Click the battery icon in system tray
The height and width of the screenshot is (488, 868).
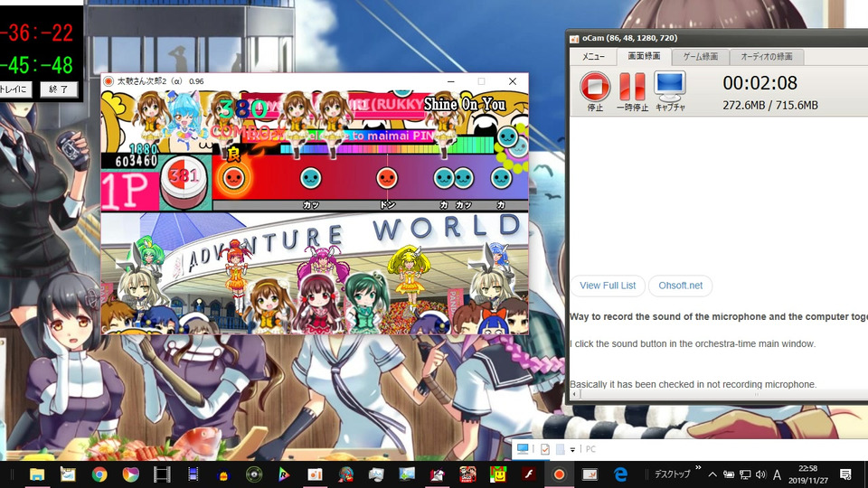pos(729,474)
